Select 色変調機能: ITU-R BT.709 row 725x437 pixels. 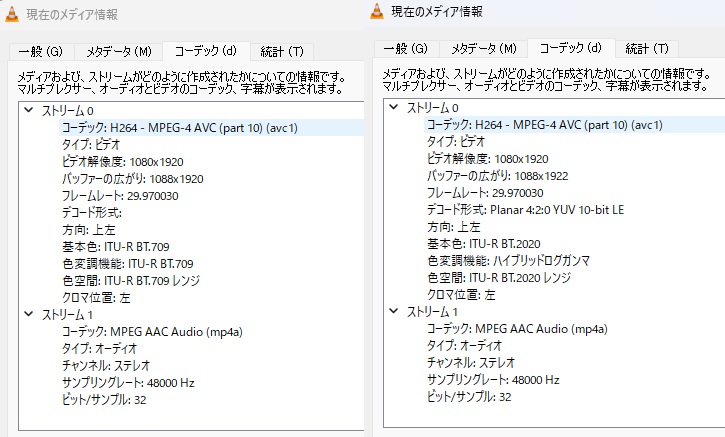point(128,264)
